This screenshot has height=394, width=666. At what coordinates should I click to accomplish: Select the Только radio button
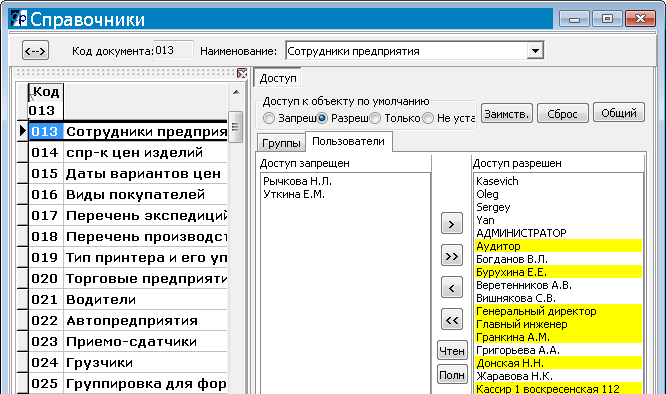375,118
